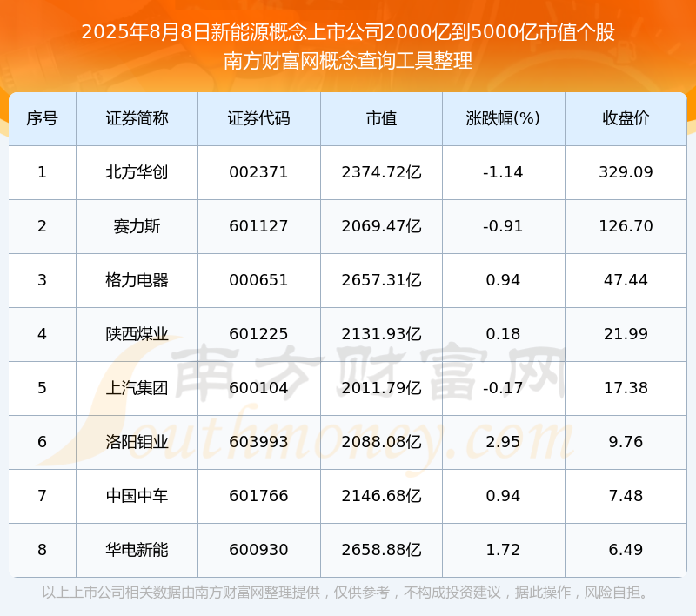Click market value 2011.79亿
Screen dimensions: 696x616
click(x=381, y=388)
